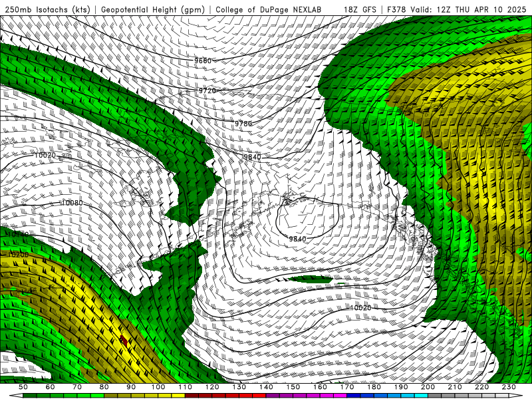
Task: Click the upper 9840 contour label below 9780
Action: [x=252, y=157]
